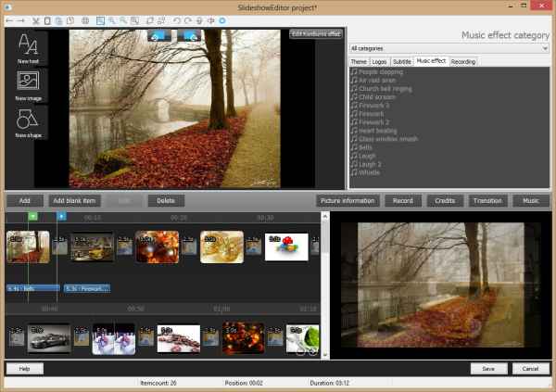Click the New shape tool icon
Screen dimensions: 556x392
(27, 121)
